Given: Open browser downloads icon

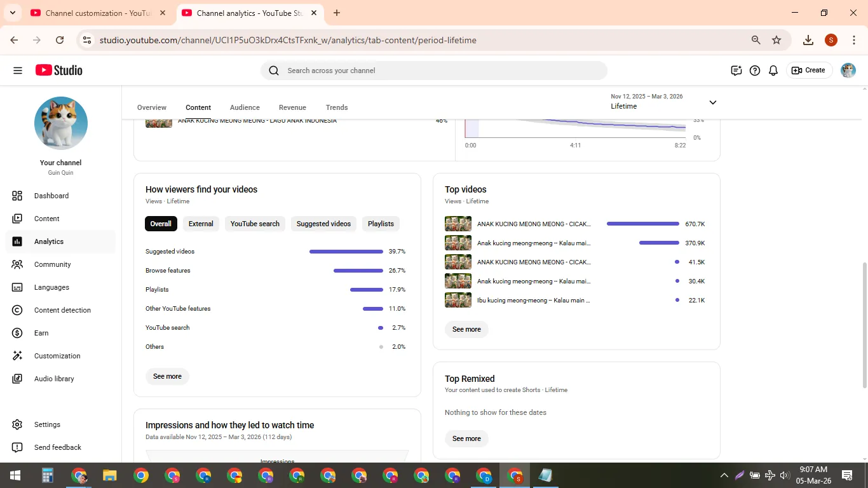Looking at the screenshot, I should coord(808,40).
